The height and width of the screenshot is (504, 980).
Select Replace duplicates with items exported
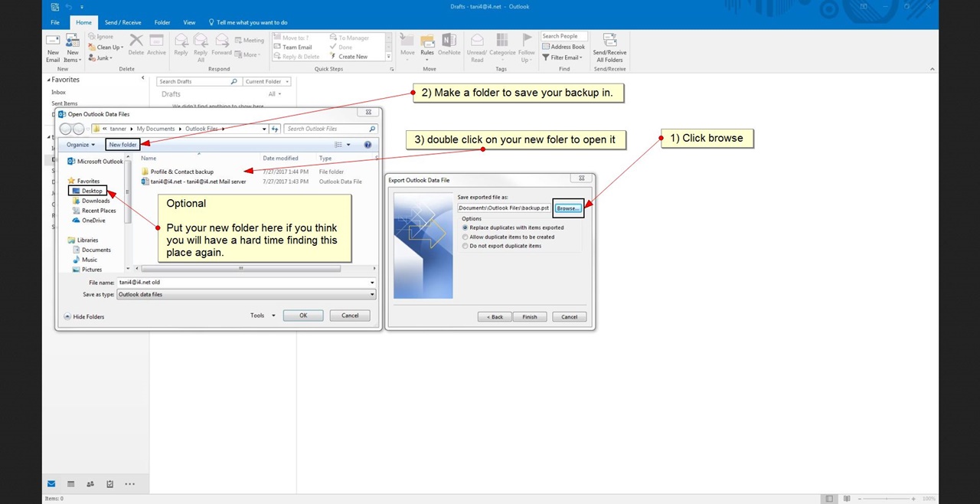coord(465,227)
